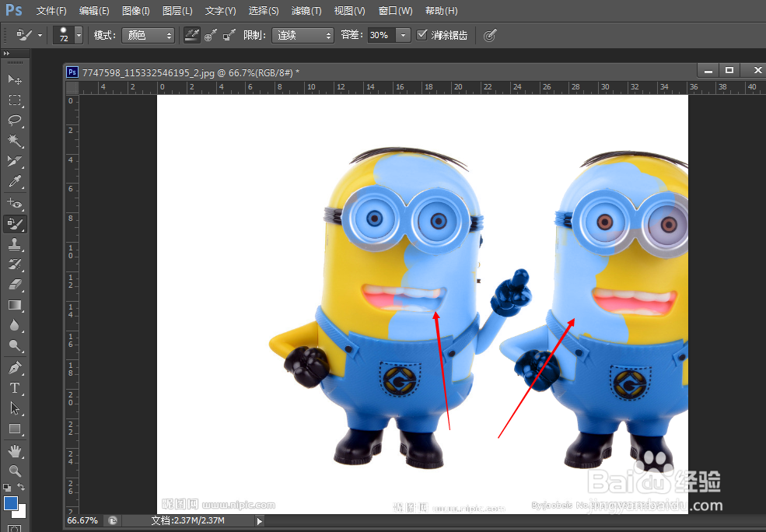Select the Dodge tool
This screenshot has height=532, width=766.
point(15,346)
